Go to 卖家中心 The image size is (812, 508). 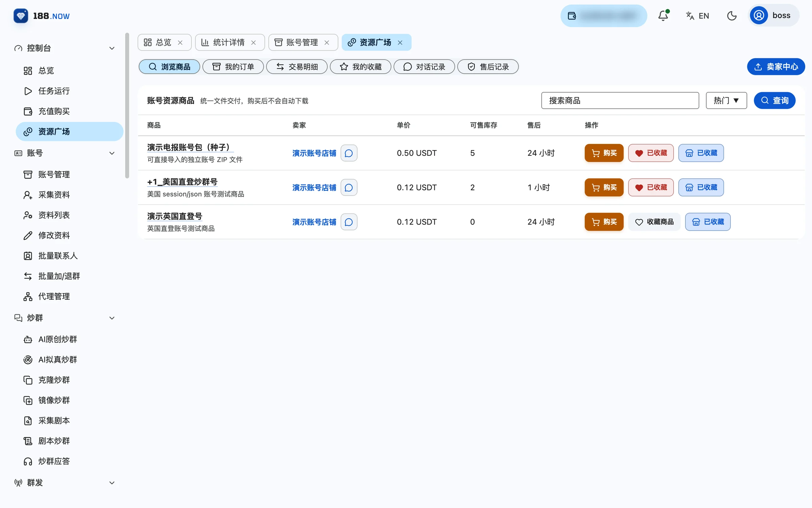(776, 67)
